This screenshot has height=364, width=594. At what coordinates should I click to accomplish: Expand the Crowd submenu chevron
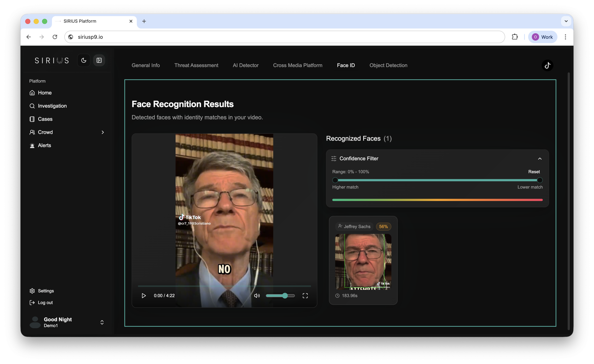(x=103, y=132)
